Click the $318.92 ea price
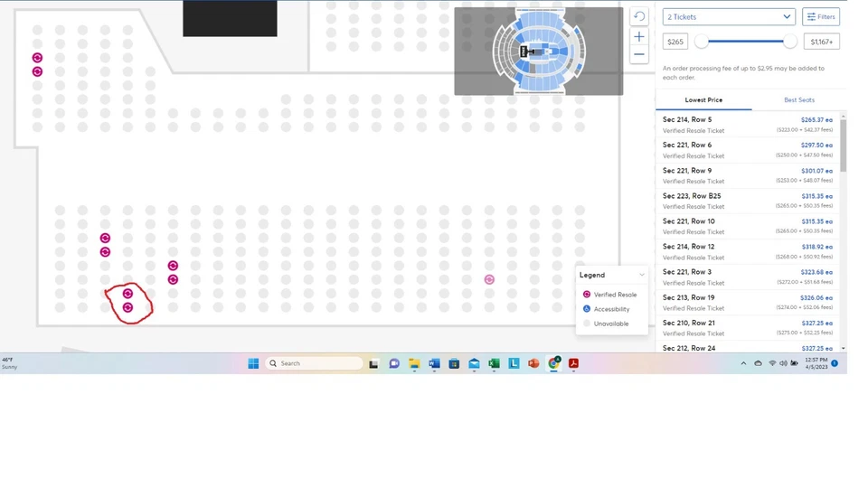This screenshot has width=868, height=488. pyautogui.click(x=816, y=248)
